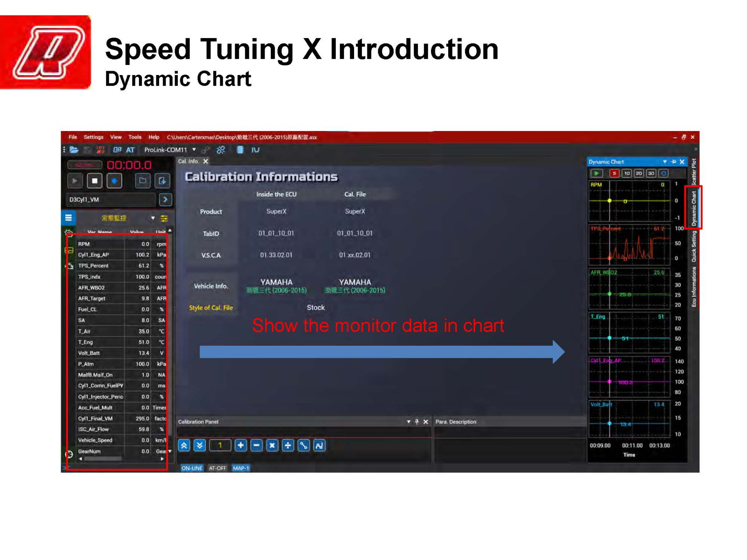The width and height of the screenshot is (747, 560).
Task: Click the interpolation icon in Calibration Panel
Action: click(303, 445)
